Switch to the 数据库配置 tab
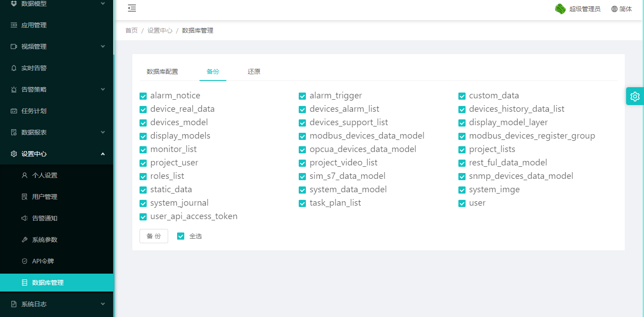644x317 pixels. pos(162,72)
